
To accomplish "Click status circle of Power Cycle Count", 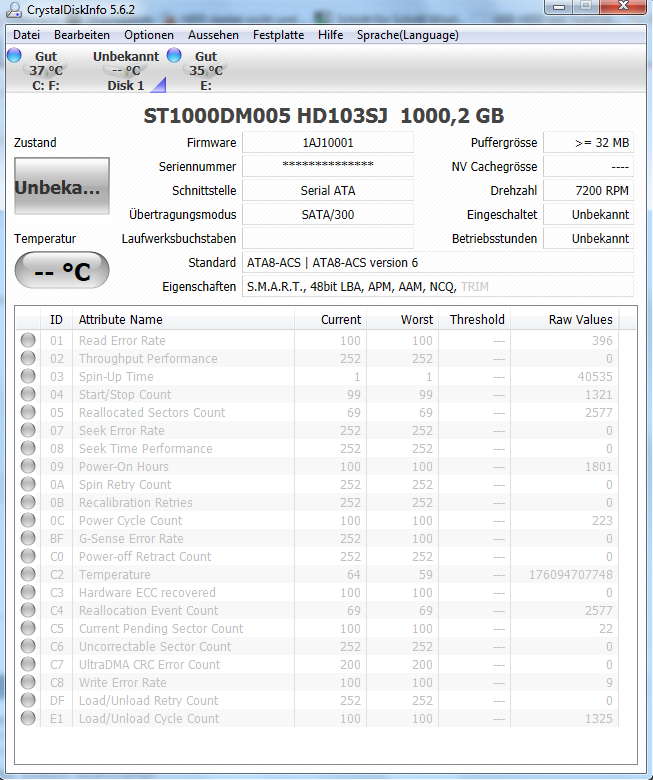I will click(28, 520).
